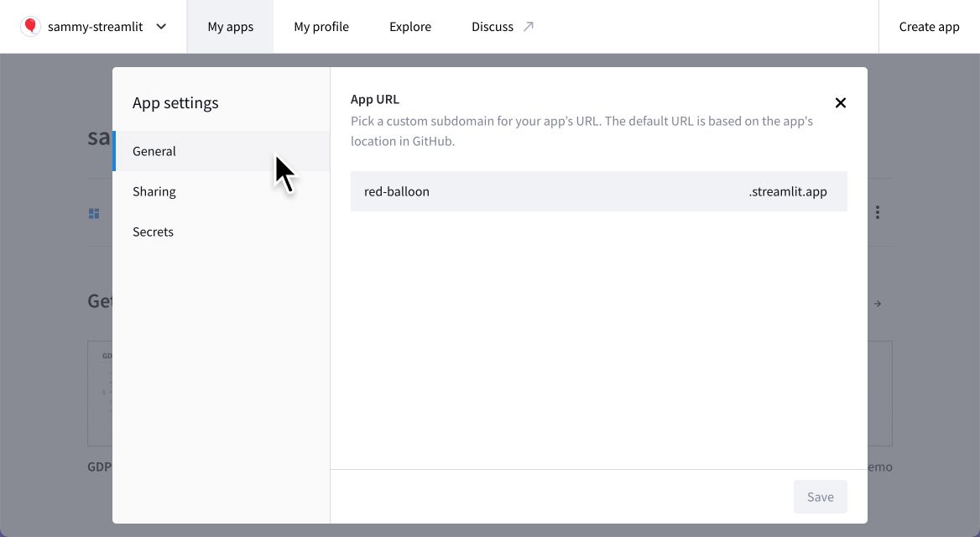This screenshot has height=537, width=980.
Task: Click the external link arrow beside Discuss
Action: 528,26
